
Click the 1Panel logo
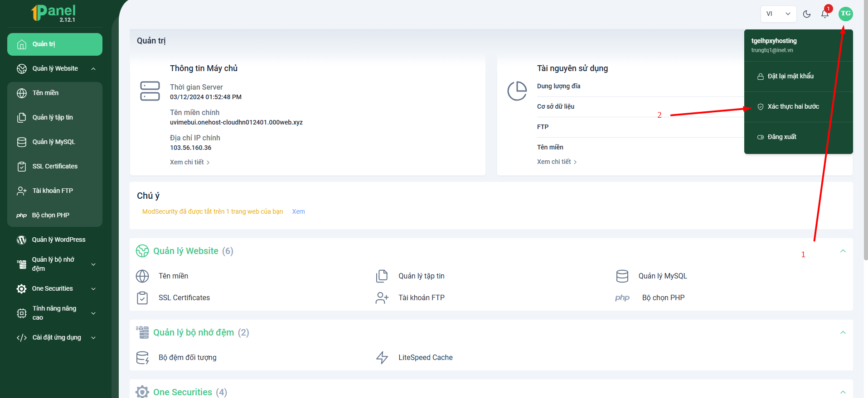[x=53, y=13]
